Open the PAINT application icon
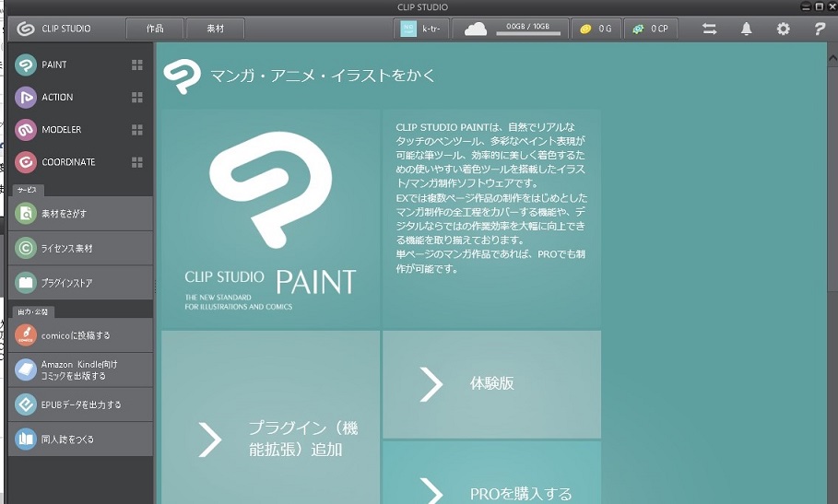This screenshot has height=504, width=838. click(25, 64)
